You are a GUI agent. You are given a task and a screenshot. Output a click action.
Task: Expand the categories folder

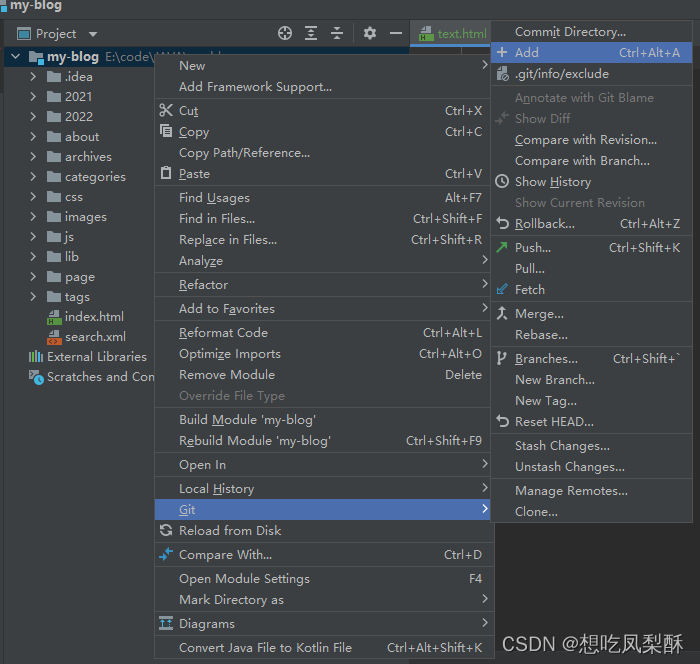[33, 176]
